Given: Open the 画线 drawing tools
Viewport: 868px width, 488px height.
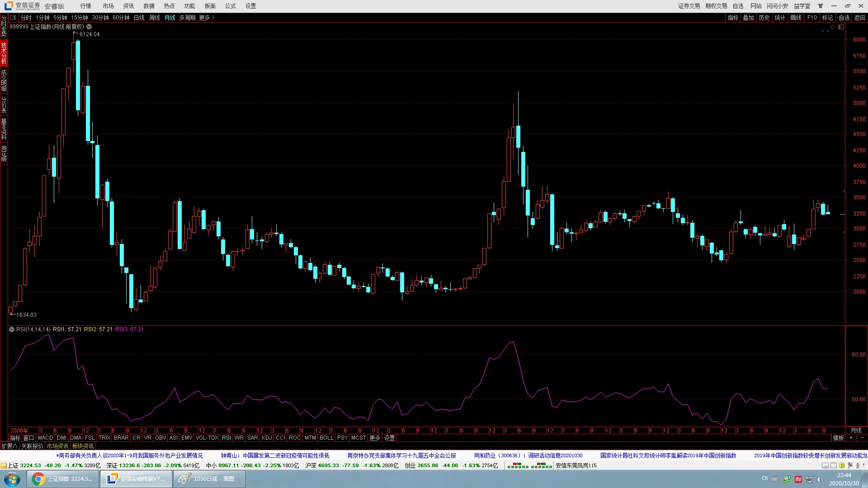Looking at the screenshot, I should [796, 18].
